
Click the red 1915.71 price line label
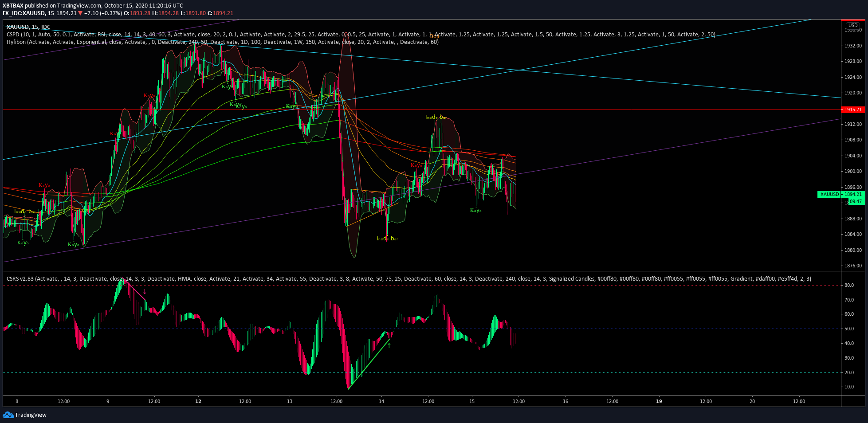coord(853,110)
